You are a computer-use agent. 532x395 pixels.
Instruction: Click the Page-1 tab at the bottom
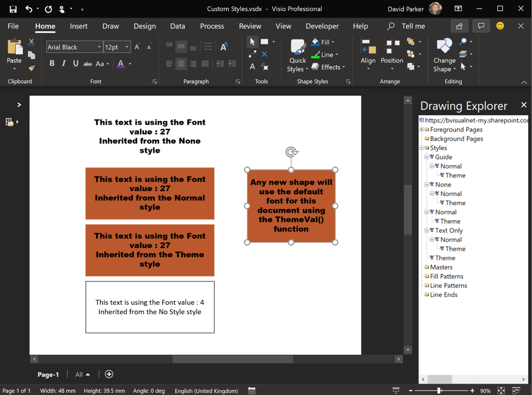(x=48, y=374)
